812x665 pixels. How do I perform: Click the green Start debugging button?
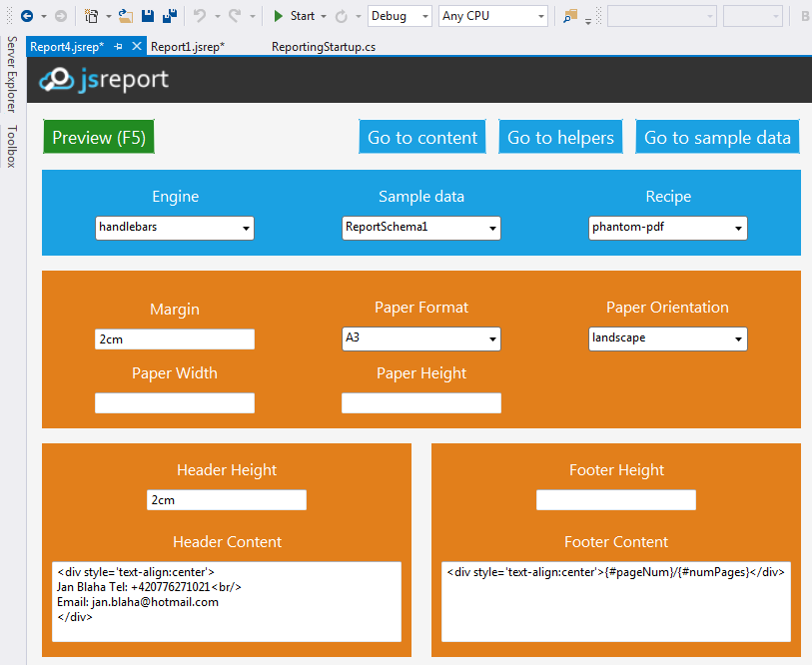point(295,16)
